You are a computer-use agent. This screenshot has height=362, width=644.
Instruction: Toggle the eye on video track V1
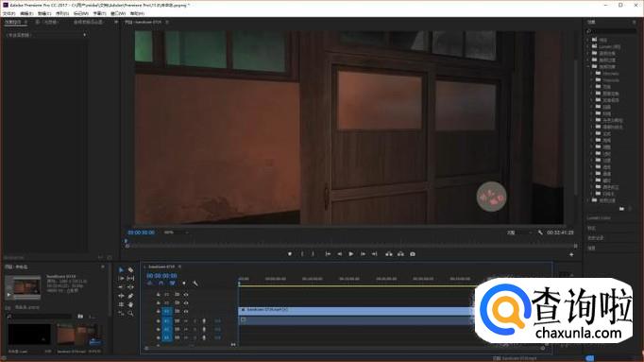click(x=186, y=312)
